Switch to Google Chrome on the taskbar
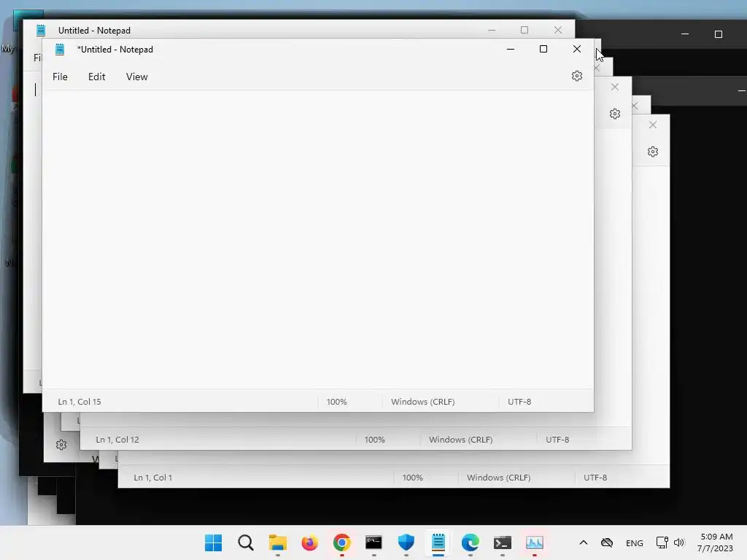Image resolution: width=747 pixels, height=560 pixels. tap(342, 542)
